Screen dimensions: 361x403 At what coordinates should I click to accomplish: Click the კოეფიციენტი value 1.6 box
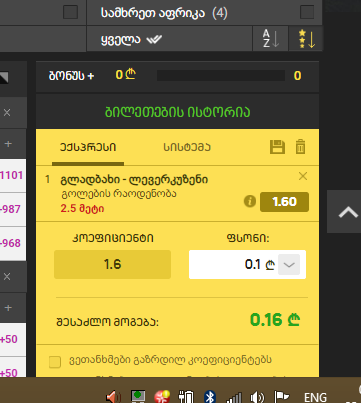[x=112, y=264]
